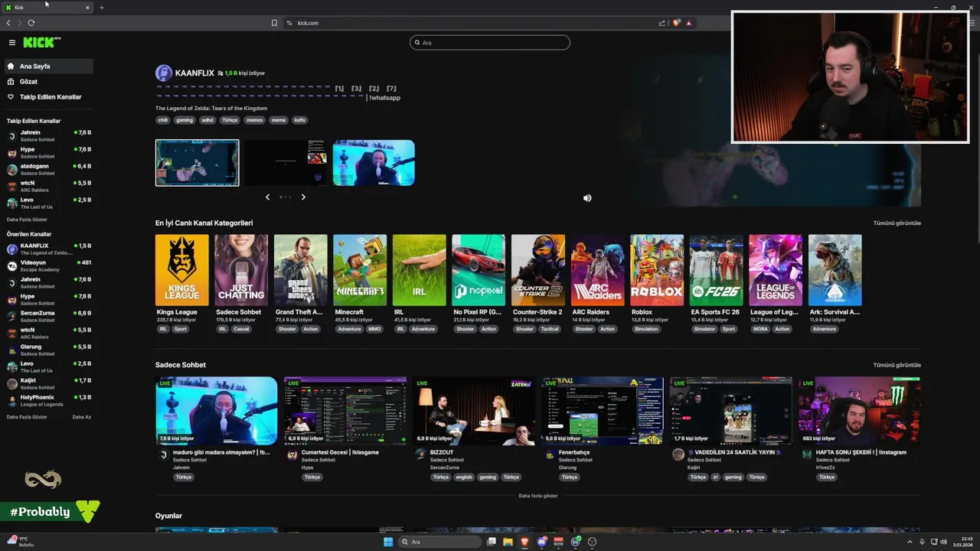Open the weather widget in taskbar

coord(21,542)
